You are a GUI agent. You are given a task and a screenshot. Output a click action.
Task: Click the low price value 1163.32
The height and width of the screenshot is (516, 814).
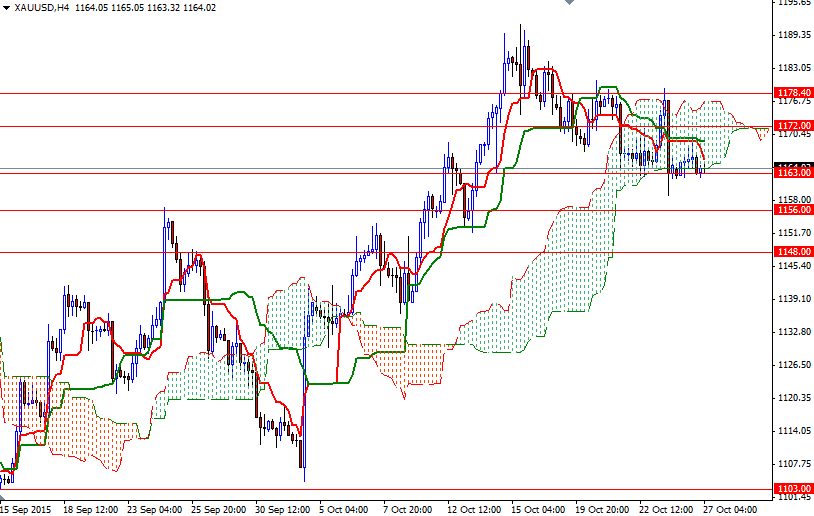[x=164, y=8]
